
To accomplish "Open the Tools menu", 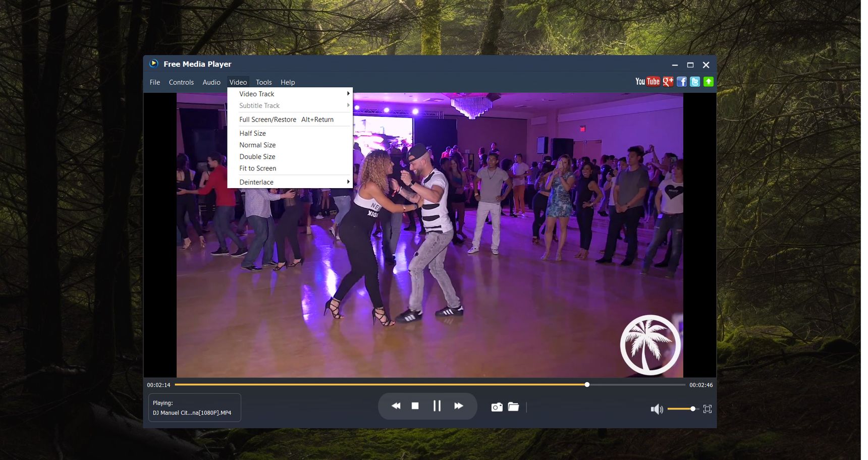I will point(264,82).
